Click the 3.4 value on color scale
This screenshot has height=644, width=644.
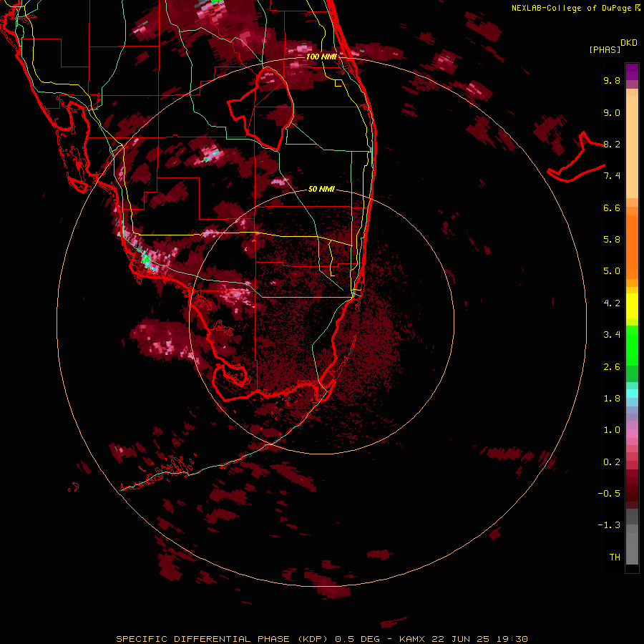click(x=612, y=335)
